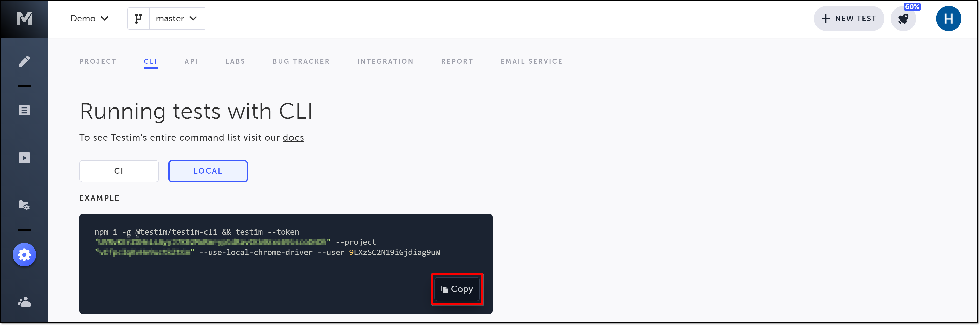Switch to the EMAIL SERVICE tab
Screen dimensions: 980x325
pyautogui.click(x=531, y=61)
